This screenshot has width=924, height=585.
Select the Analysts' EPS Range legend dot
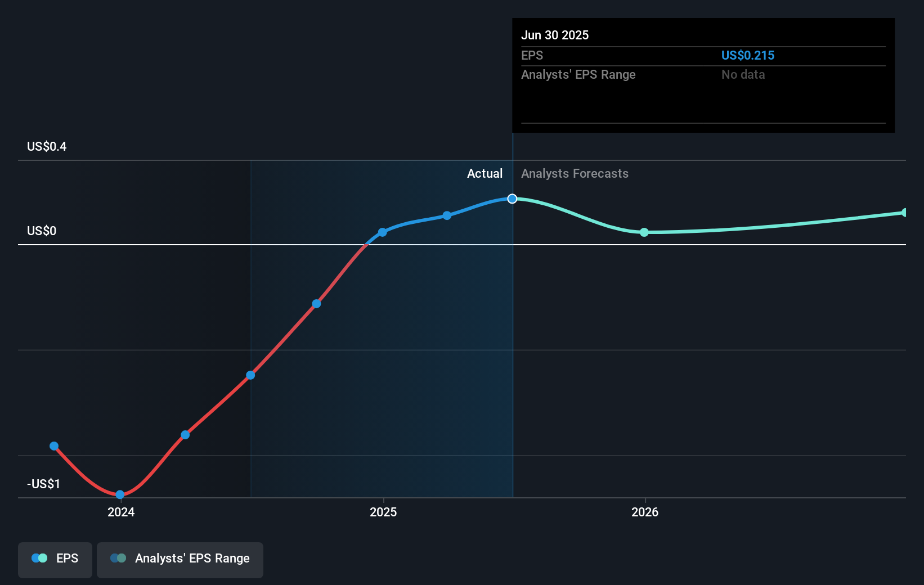click(x=119, y=558)
